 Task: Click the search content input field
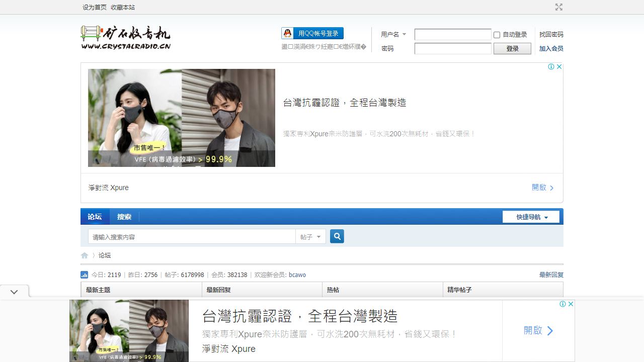pyautogui.click(x=191, y=237)
